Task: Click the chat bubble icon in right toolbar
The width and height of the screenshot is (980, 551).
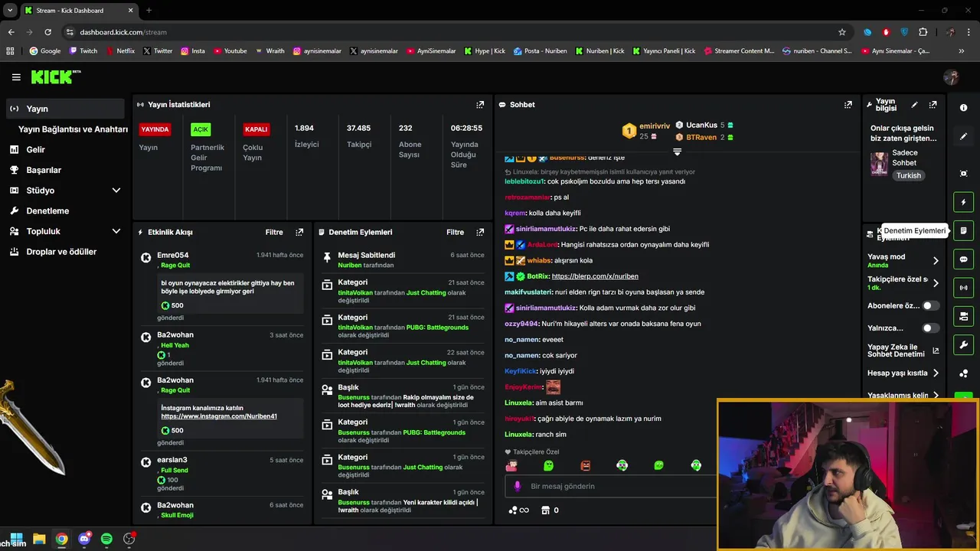Action: click(x=964, y=259)
